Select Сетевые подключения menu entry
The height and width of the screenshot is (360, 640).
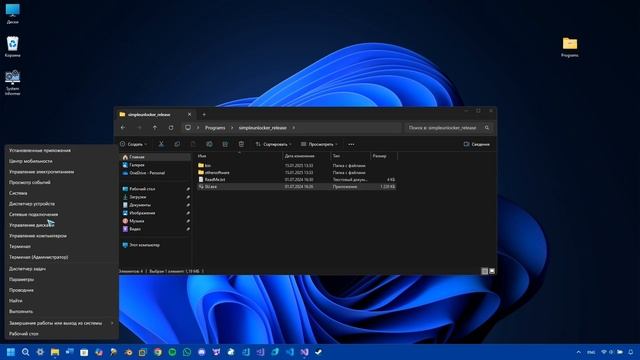[61, 214]
